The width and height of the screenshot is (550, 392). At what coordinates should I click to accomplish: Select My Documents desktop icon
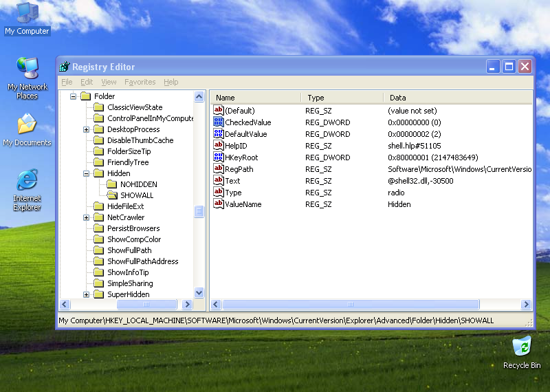click(x=27, y=130)
